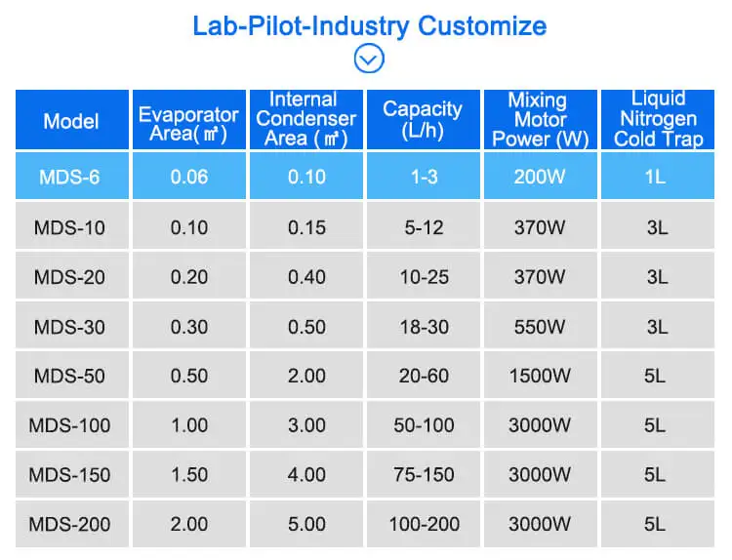The width and height of the screenshot is (732, 560).
Task: Click the MDS-10 model cell
Action: tap(71, 228)
